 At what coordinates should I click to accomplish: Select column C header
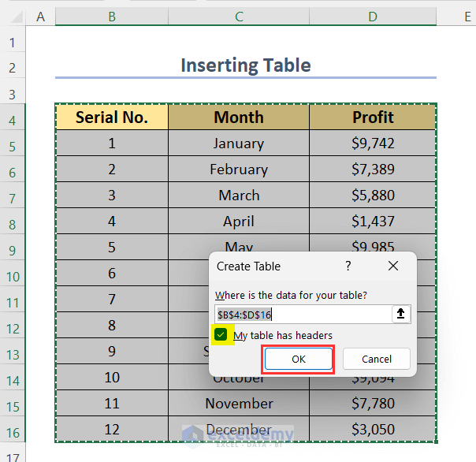(239, 17)
